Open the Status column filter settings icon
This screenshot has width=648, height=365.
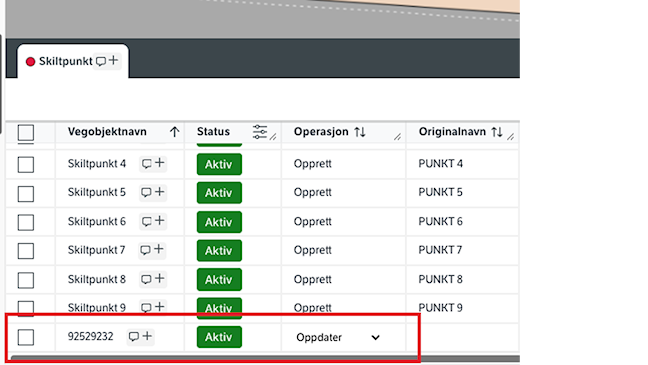point(260,132)
